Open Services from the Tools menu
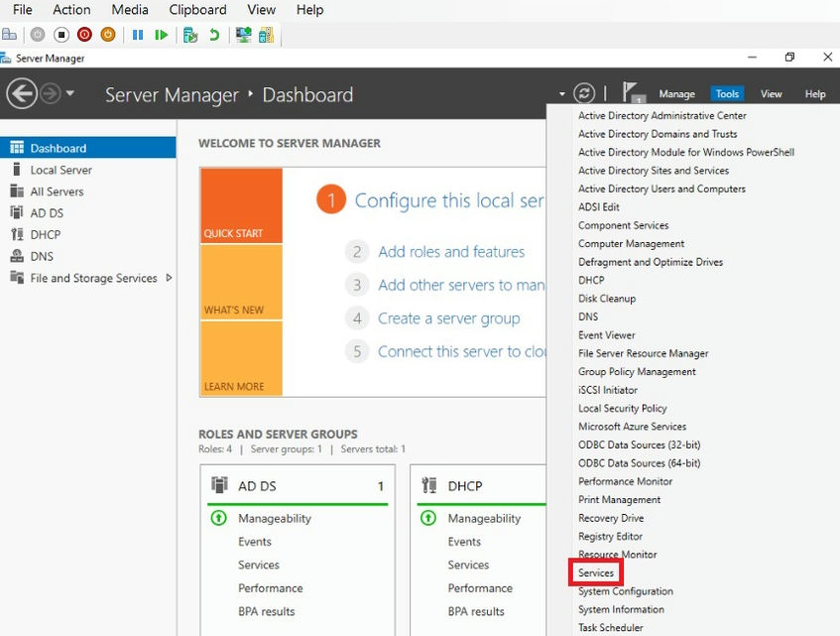 point(596,572)
